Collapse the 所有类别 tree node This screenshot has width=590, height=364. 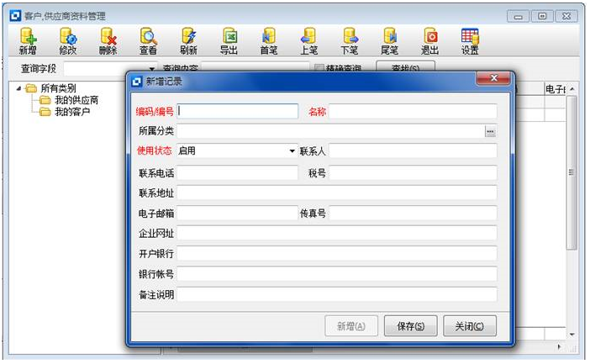tap(18, 88)
